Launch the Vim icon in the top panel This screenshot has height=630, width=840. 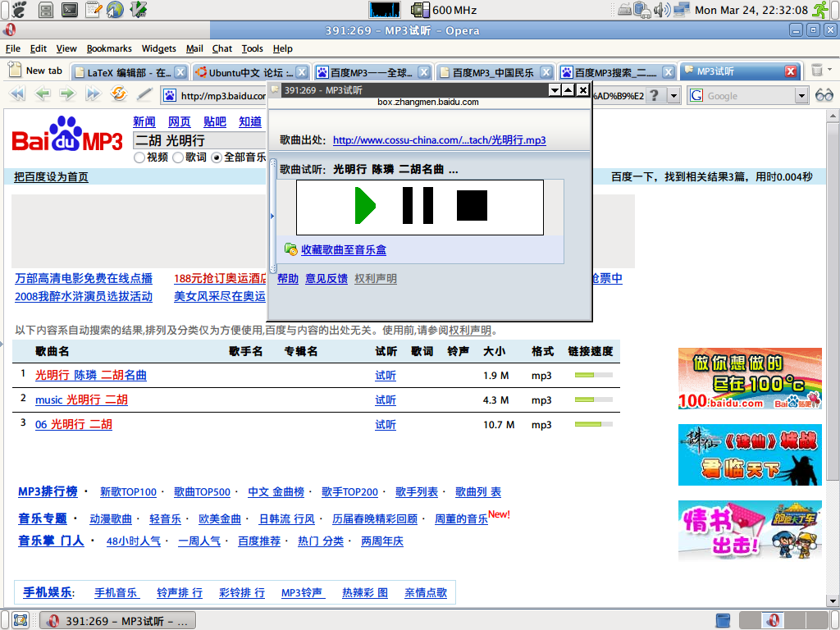click(138, 10)
